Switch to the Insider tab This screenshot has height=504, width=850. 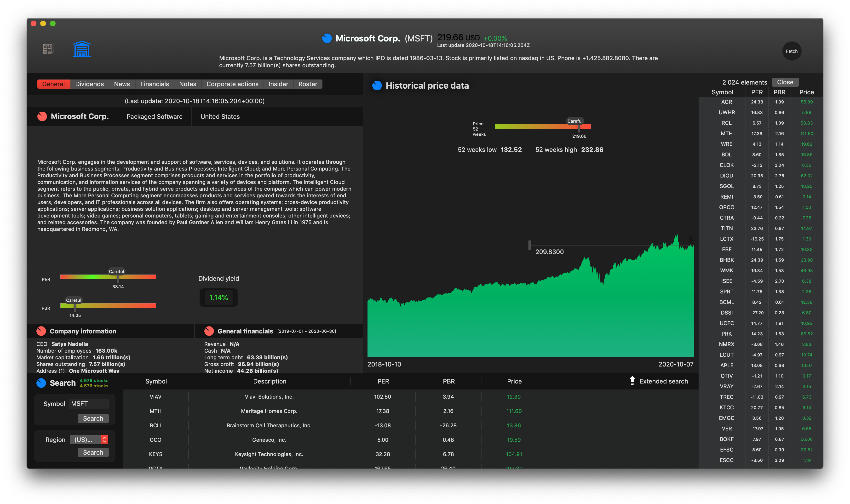pos(278,84)
